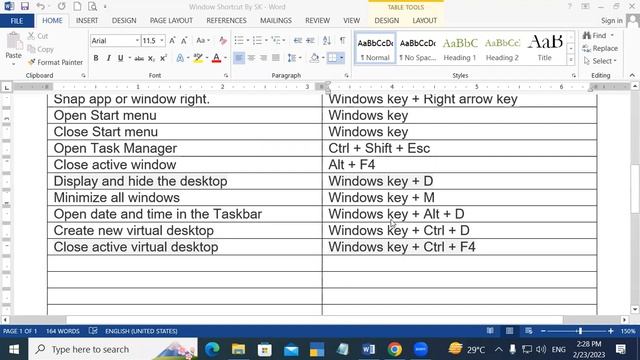Image resolution: width=640 pixels, height=360 pixels.
Task: Open the Borders dropdown arrow
Action: (x=342, y=58)
